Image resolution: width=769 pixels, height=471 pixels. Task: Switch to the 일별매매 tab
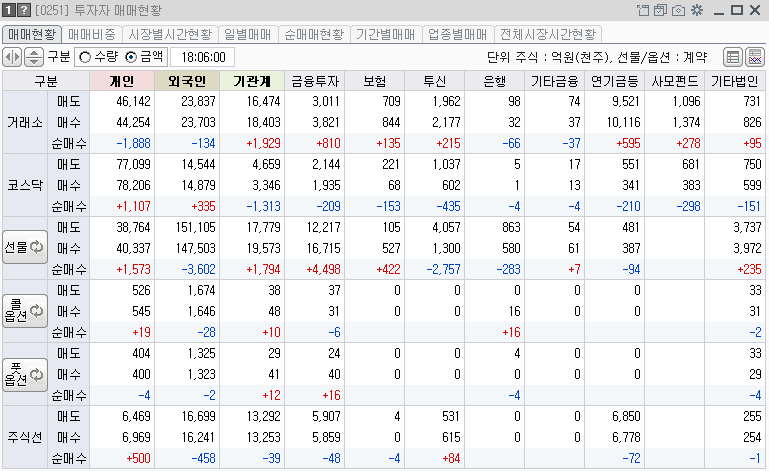pyautogui.click(x=248, y=34)
